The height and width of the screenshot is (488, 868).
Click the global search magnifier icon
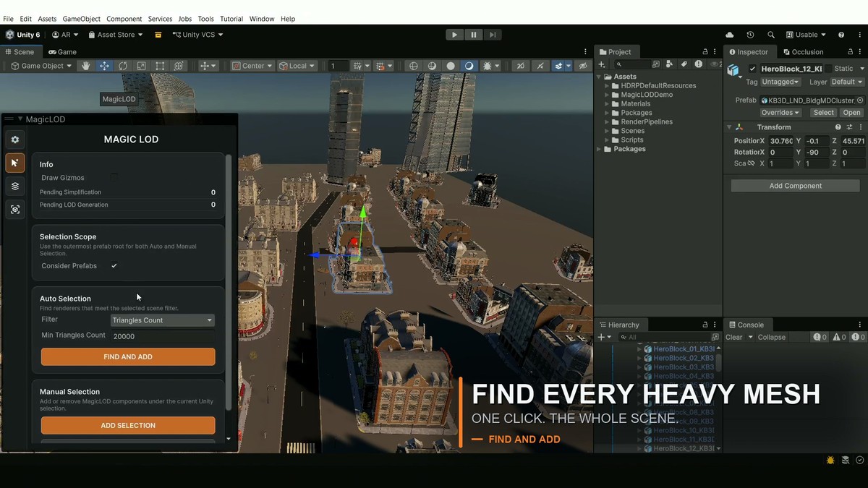(771, 35)
